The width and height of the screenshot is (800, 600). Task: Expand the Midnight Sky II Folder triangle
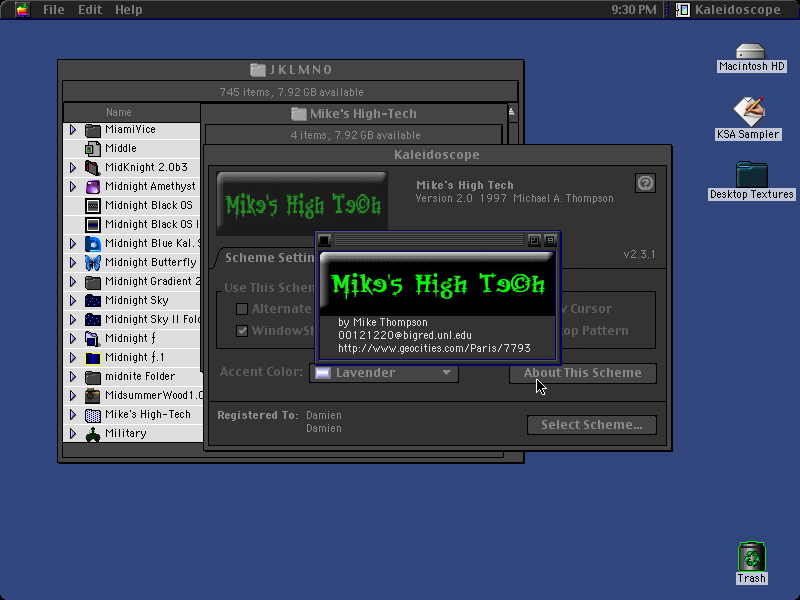tap(73, 319)
